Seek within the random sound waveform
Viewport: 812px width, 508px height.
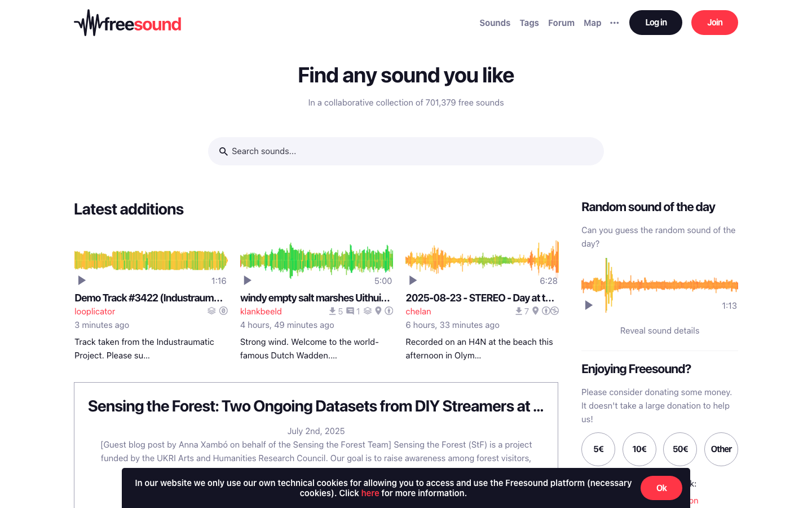click(x=660, y=285)
